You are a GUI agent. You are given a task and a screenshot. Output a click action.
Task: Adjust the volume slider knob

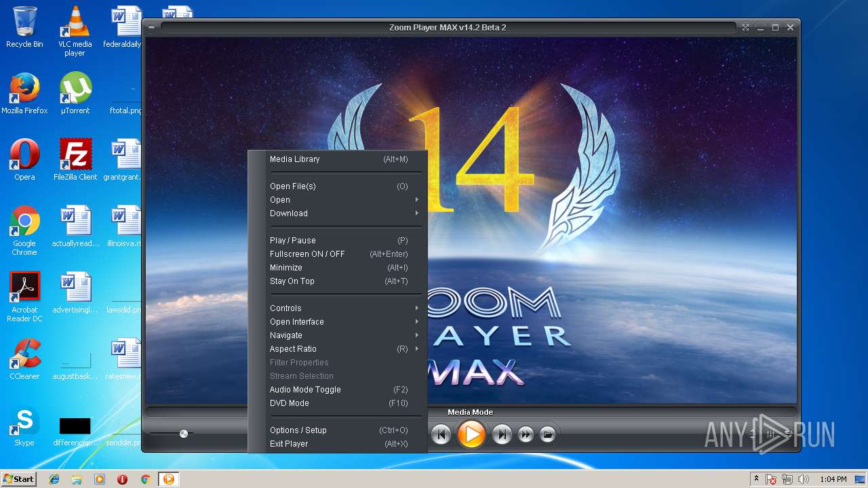click(x=184, y=434)
